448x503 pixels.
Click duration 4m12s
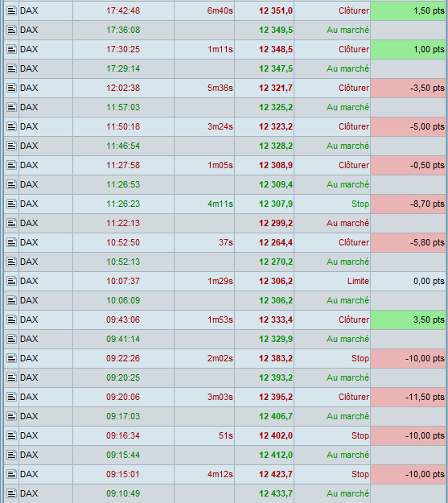pos(220,474)
